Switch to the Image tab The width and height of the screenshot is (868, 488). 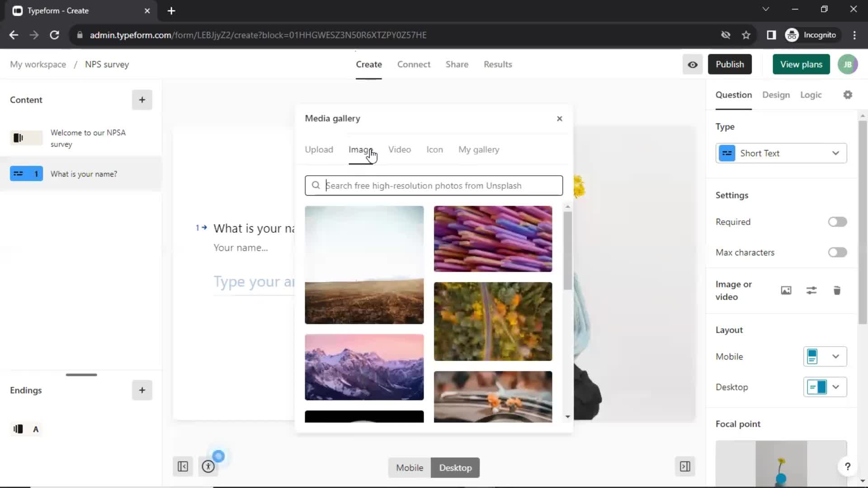pyautogui.click(x=360, y=150)
